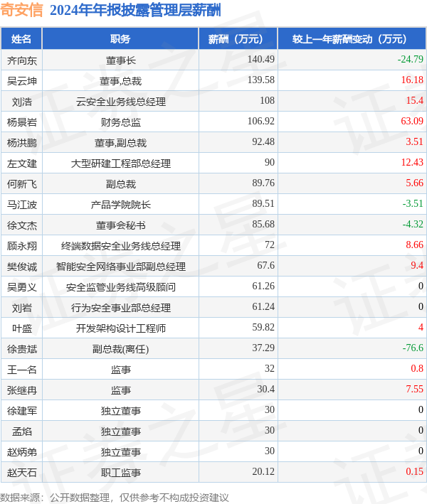Image resolution: width=427 pixels, height=504 pixels.
Task: Click the 职务 column header
Action: click(120, 39)
